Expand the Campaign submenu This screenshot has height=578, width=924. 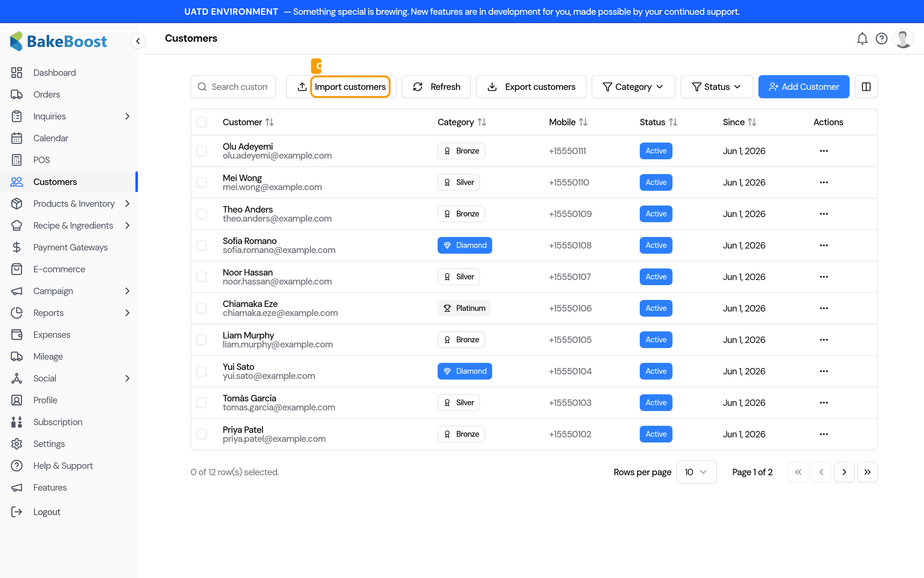[127, 291]
